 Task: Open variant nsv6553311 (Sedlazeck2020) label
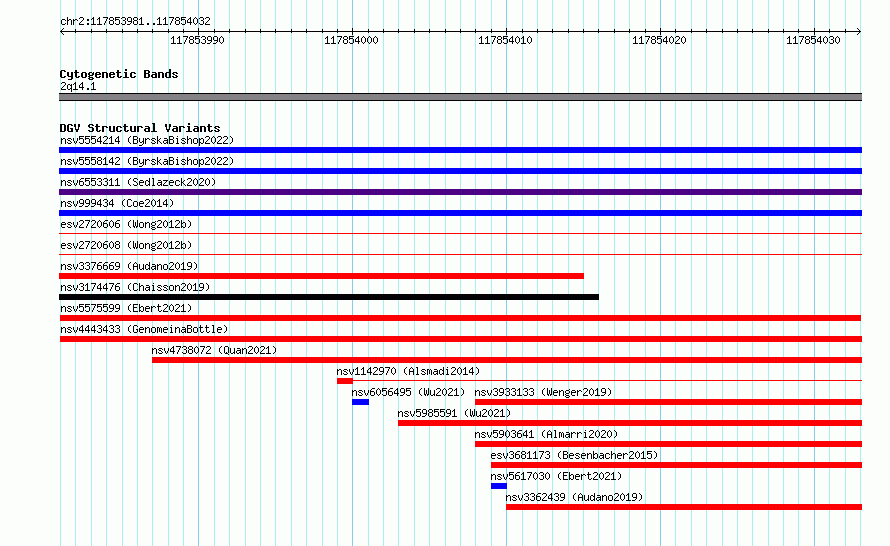click(138, 182)
